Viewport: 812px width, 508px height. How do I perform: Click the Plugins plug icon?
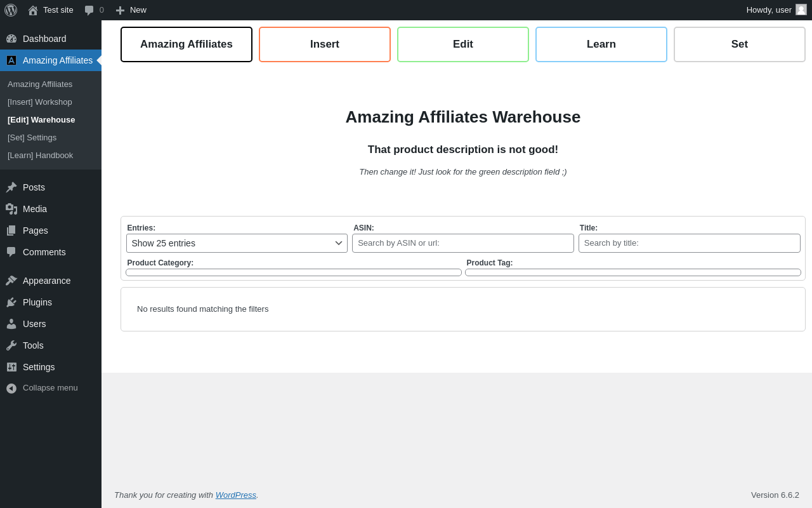pos(11,302)
